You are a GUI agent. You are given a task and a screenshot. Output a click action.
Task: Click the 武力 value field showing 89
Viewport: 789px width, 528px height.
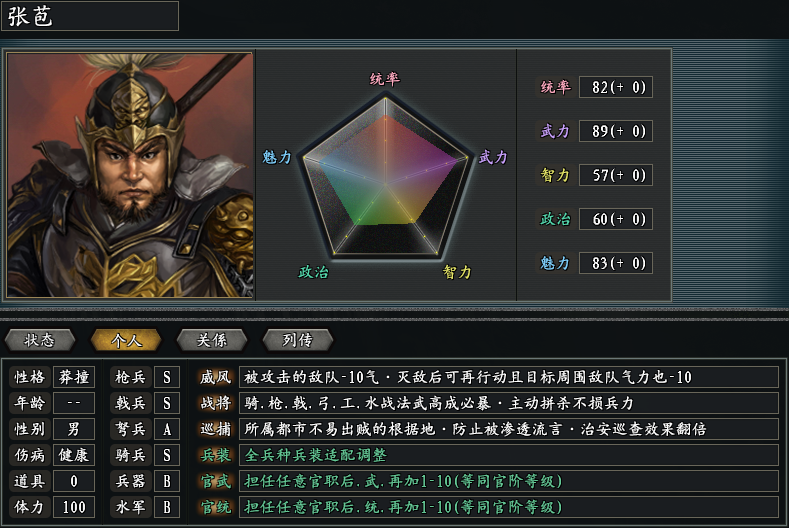coord(615,131)
